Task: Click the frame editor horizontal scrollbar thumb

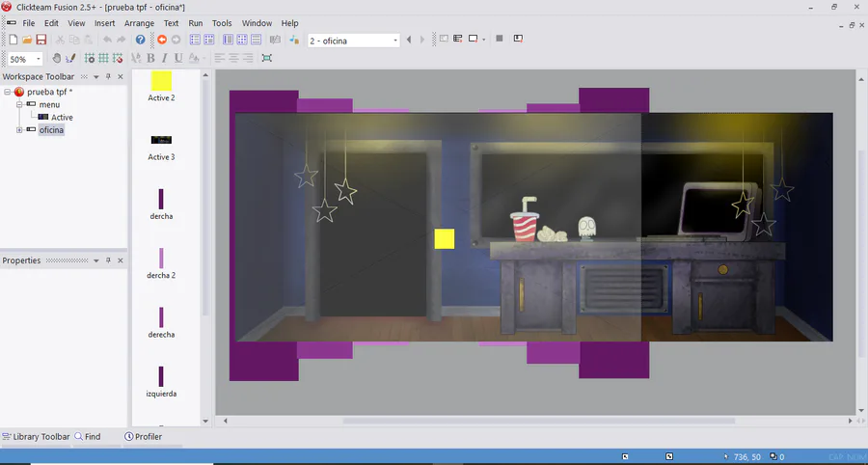Action: (x=538, y=421)
